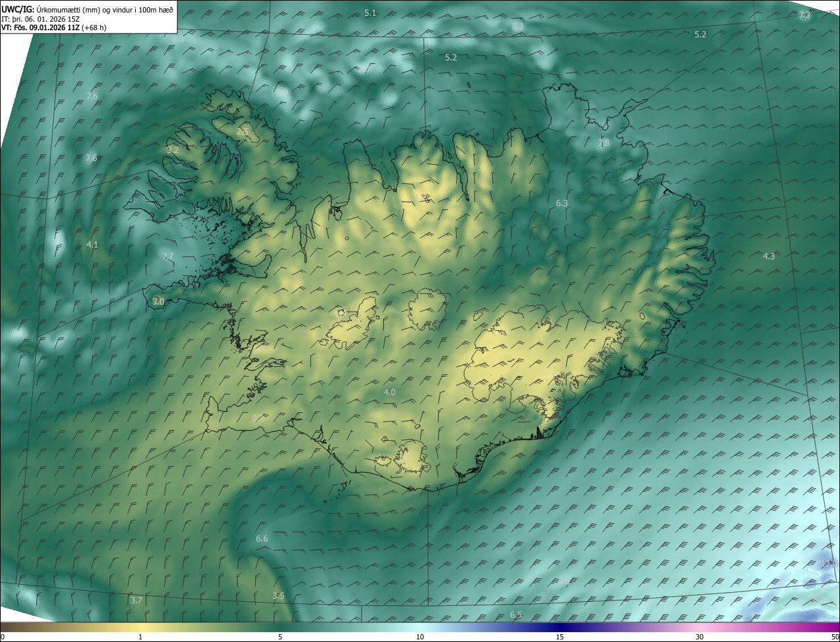Click the 6.6 value label

262,538
